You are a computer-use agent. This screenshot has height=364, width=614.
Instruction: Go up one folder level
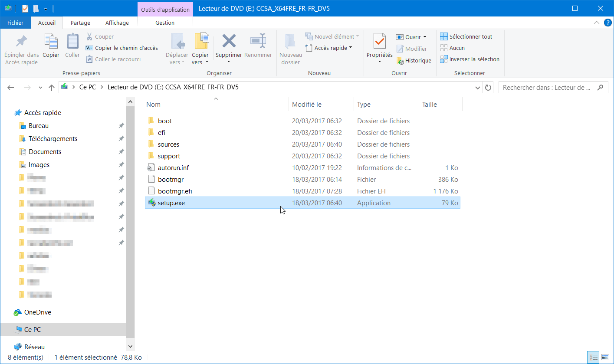52,88
